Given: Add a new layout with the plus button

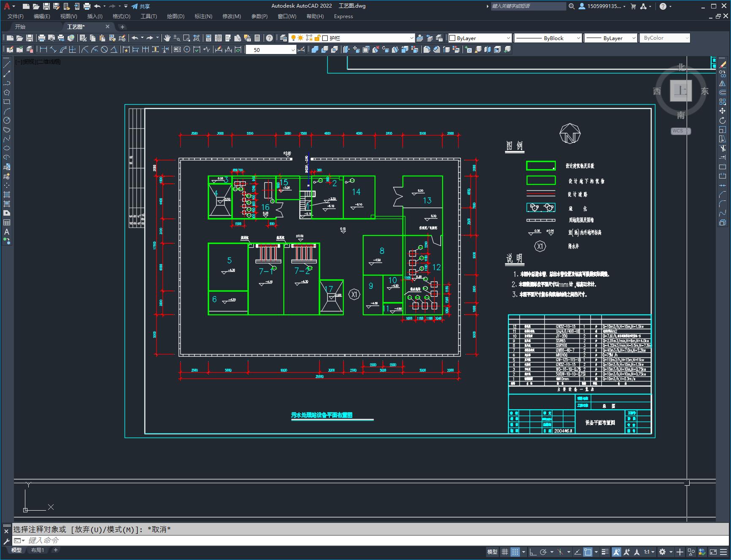Looking at the screenshot, I should click(55, 550).
